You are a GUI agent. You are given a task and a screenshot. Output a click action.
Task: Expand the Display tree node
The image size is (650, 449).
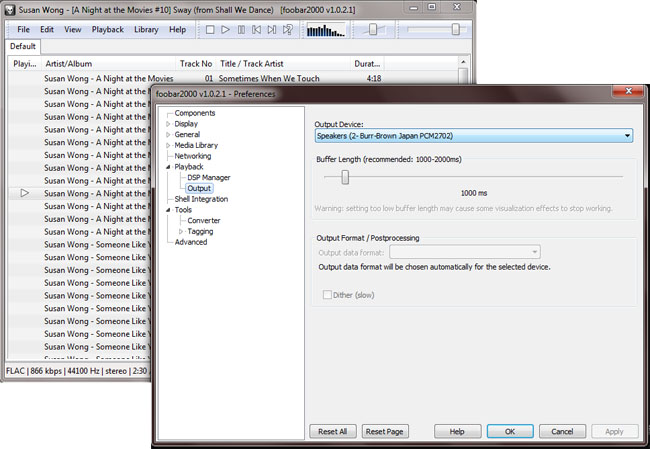168,124
